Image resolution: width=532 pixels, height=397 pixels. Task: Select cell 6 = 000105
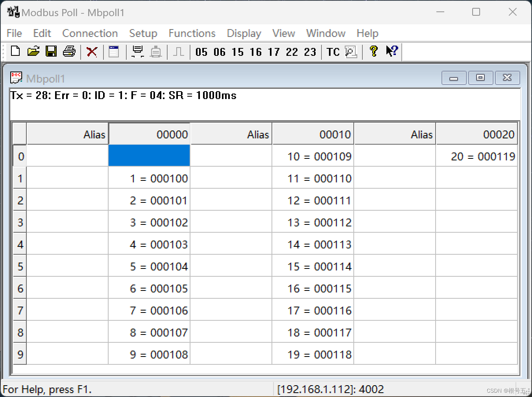coord(149,288)
